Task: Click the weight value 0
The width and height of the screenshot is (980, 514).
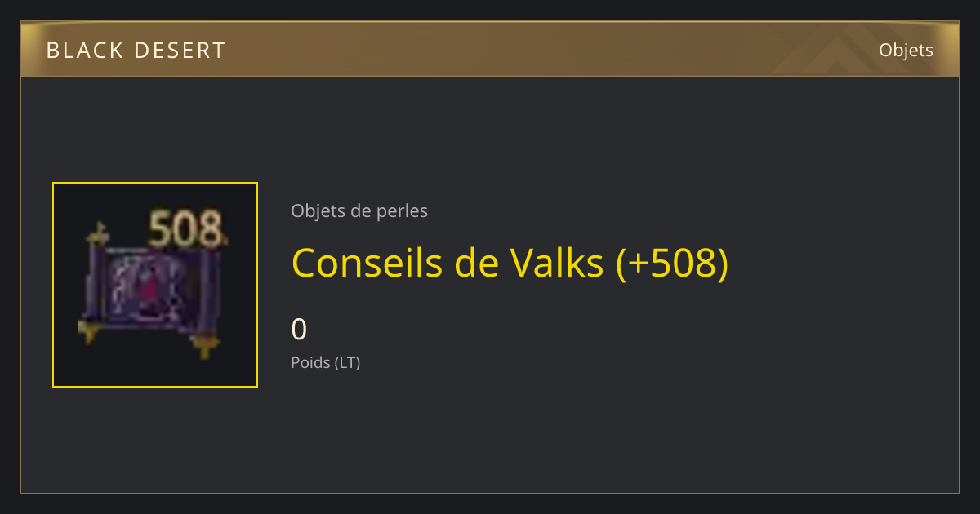Action: coord(299,330)
